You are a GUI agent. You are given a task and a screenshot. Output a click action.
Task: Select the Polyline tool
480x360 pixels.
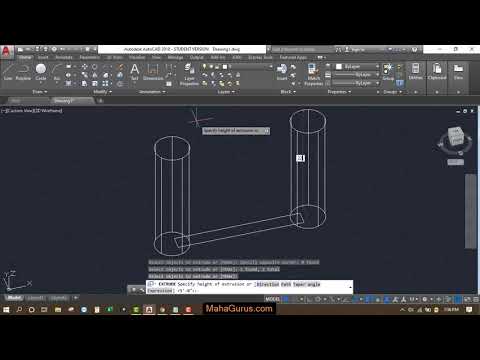pos(23,72)
